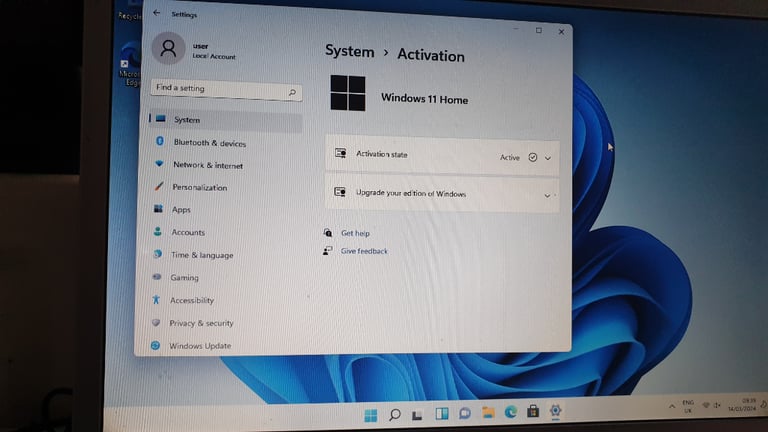Click the Gaming controller icon
Viewport: 768px width, 432px height.
tap(157, 277)
